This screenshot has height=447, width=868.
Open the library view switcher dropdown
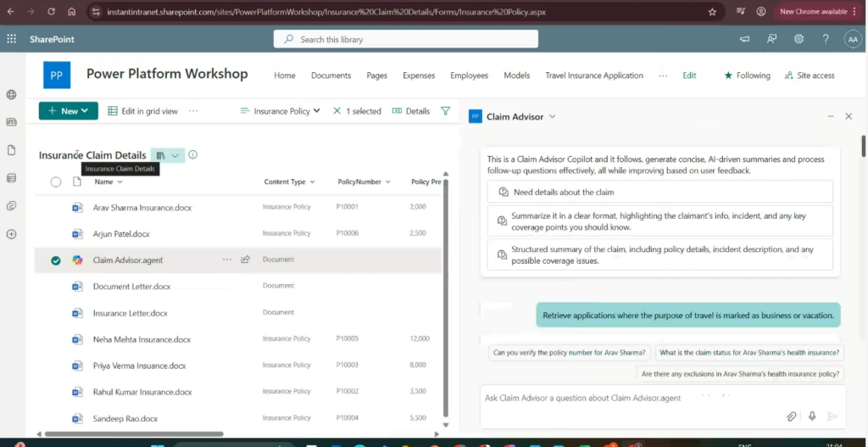[x=168, y=155]
